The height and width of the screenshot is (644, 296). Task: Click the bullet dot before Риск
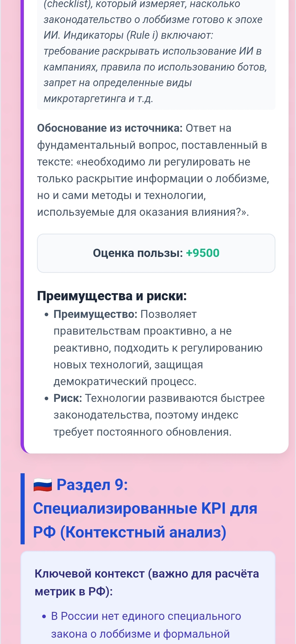click(47, 399)
